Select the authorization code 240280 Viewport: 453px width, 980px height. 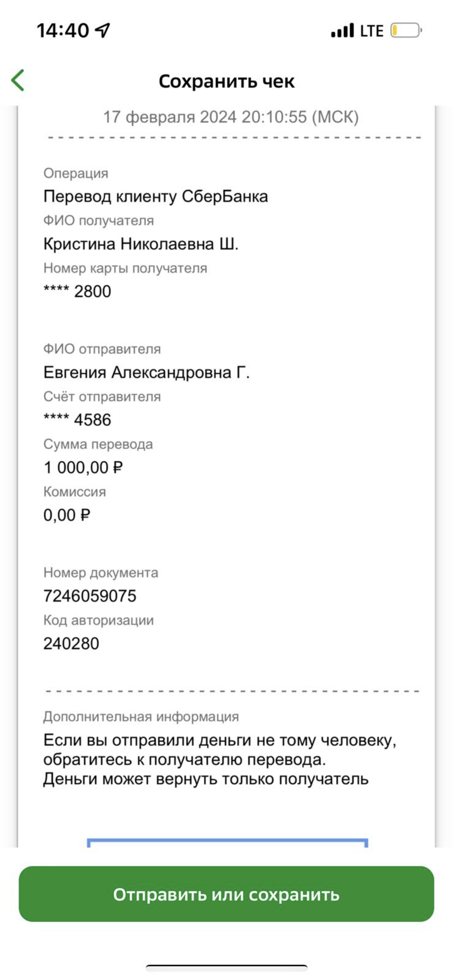click(71, 643)
